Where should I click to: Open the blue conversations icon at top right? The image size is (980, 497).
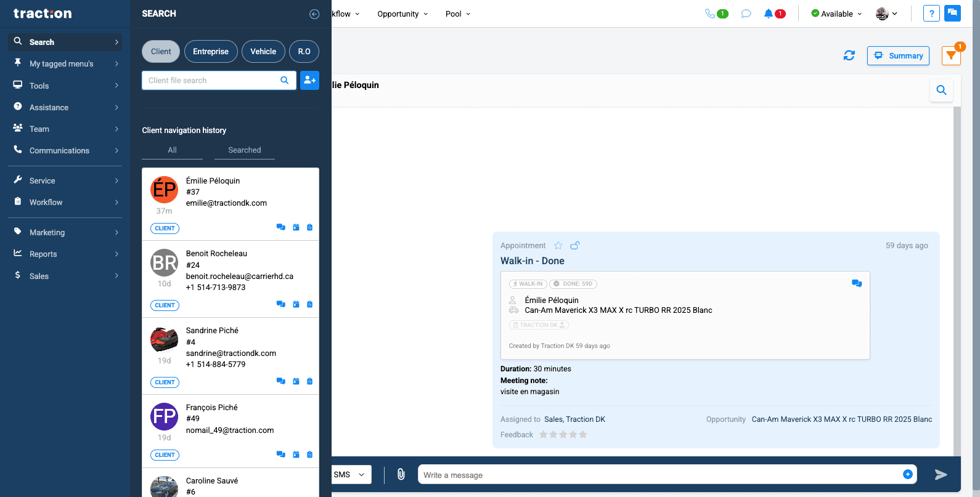tap(952, 13)
